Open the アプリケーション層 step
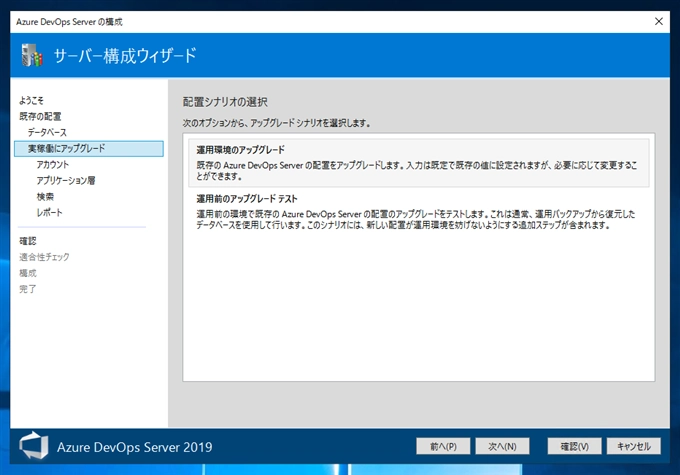This screenshot has height=475, width=680. [x=66, y=180]
